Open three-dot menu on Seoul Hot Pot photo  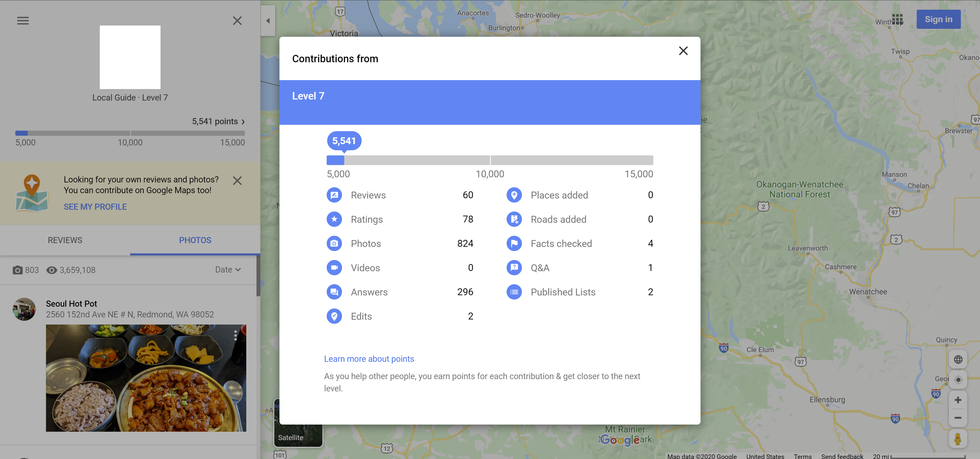[236, 335]
